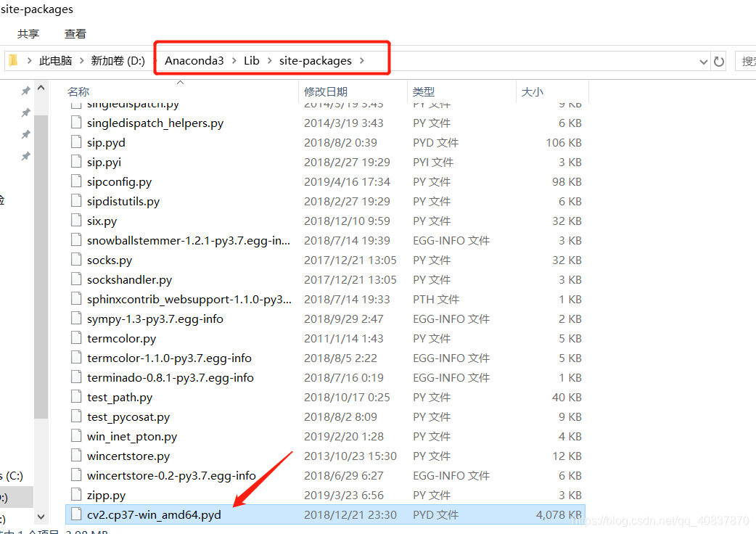Click type PTH 文件 of sphinxcontrib row
This screenshot has width=756, height=534.
[436, 300]
